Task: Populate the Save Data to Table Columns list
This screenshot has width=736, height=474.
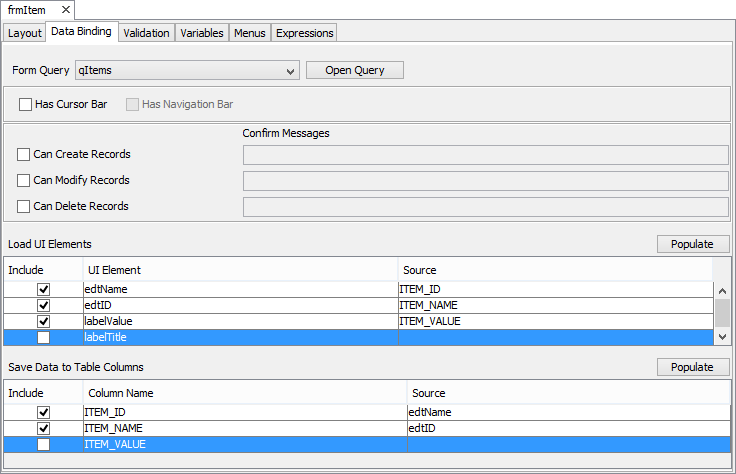Action: [x=692, y=367]
